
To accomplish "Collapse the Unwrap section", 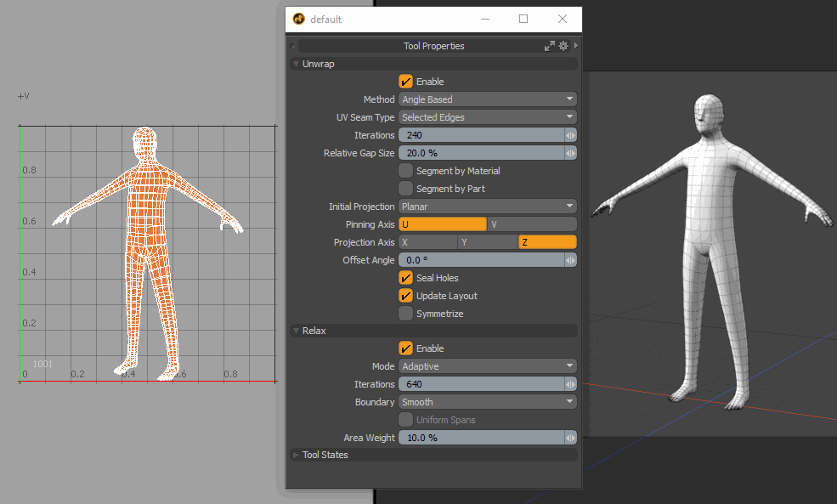I will [296, 64].
